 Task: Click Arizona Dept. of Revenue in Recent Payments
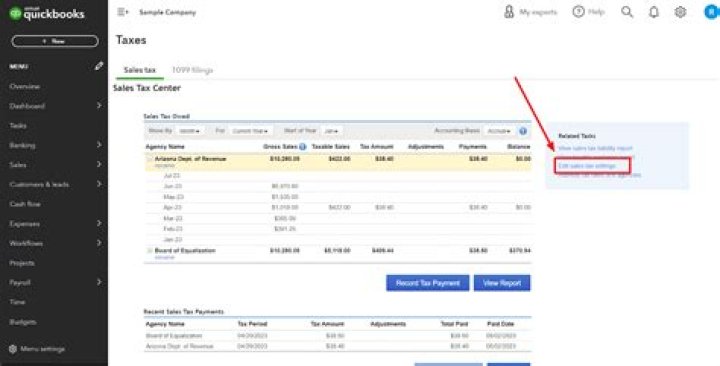click(179, 346)
